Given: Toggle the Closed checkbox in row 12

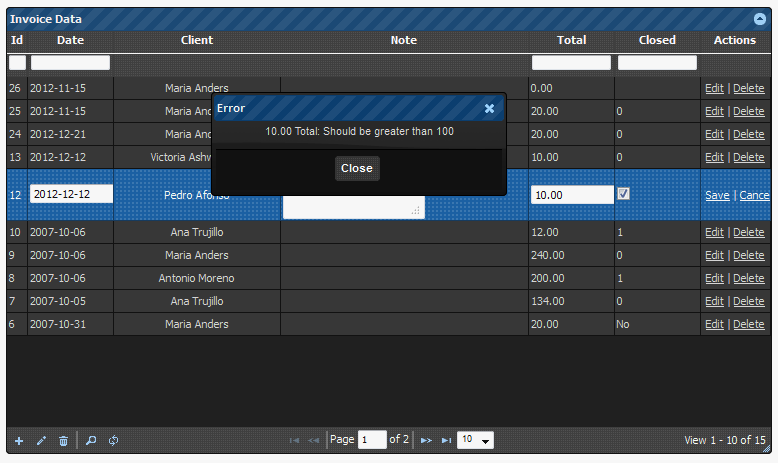Looking at the screenshot, I should [x=624, y=194].
